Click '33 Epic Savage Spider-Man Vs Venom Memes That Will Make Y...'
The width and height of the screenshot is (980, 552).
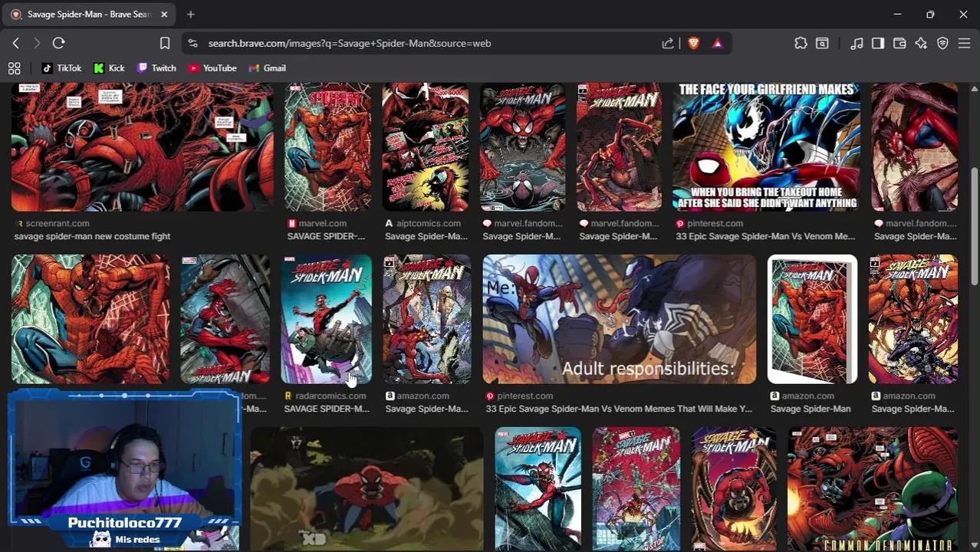[619, 409]
